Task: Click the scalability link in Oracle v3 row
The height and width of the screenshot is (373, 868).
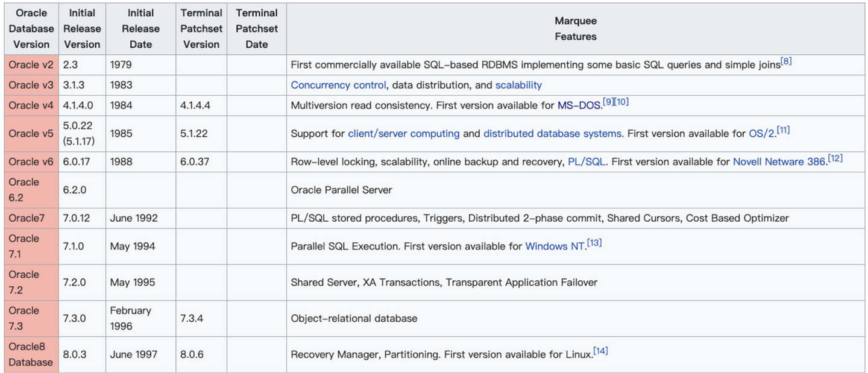Action: [518, 85]
